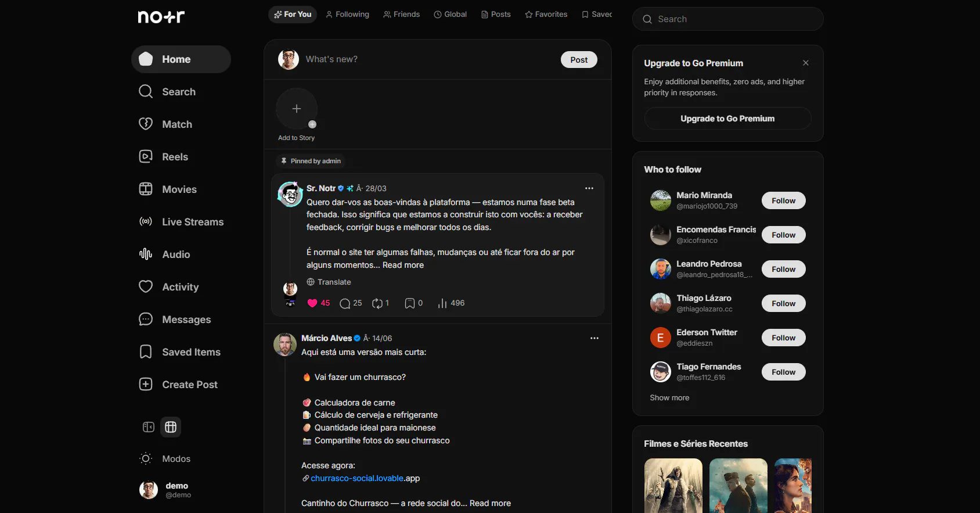The height and width of the screenshot is (513, 980).
Task: Toggle the sidebar panel layout icon
Action: click(x=149, y=427)
